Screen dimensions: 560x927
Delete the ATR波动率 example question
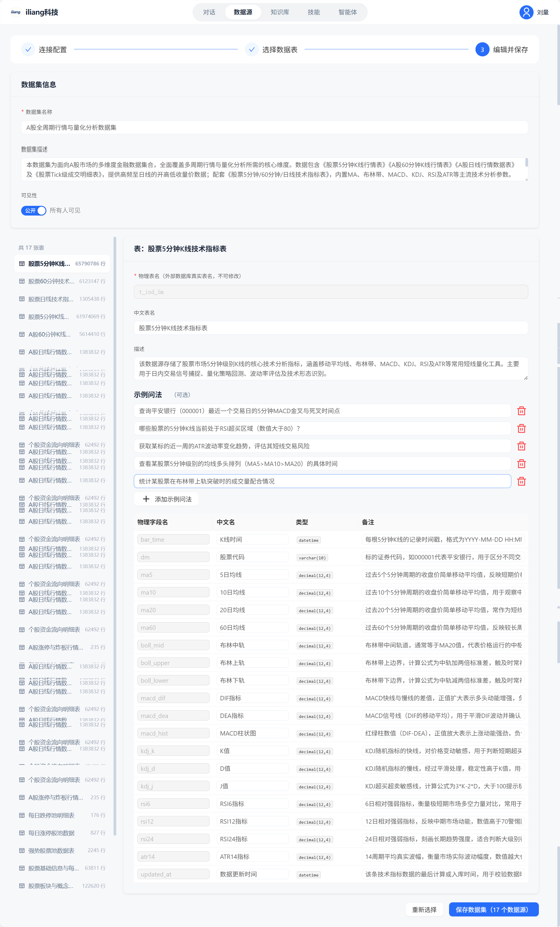(521, 446)
